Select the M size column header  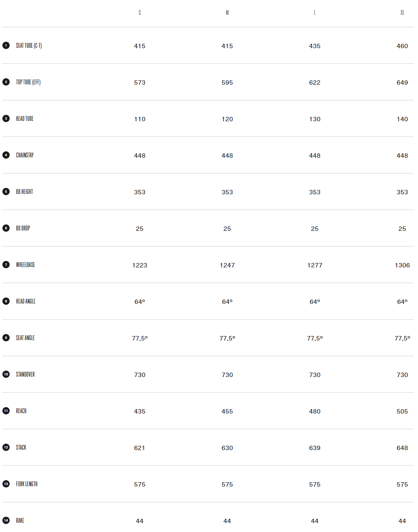[227, 13]
